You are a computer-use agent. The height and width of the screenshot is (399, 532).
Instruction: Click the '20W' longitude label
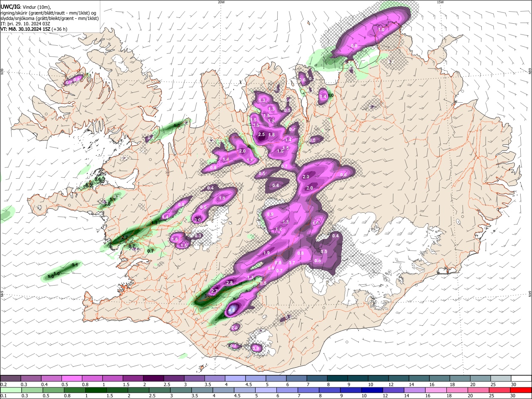222,2
